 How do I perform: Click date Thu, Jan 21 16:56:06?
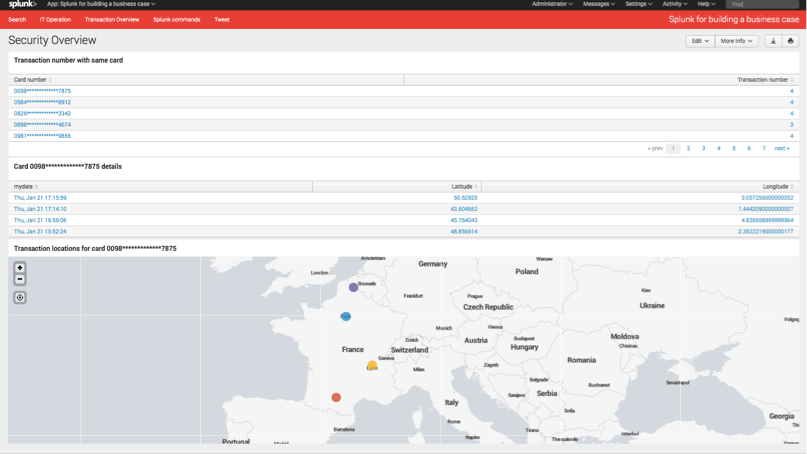(x=40, y=220)
